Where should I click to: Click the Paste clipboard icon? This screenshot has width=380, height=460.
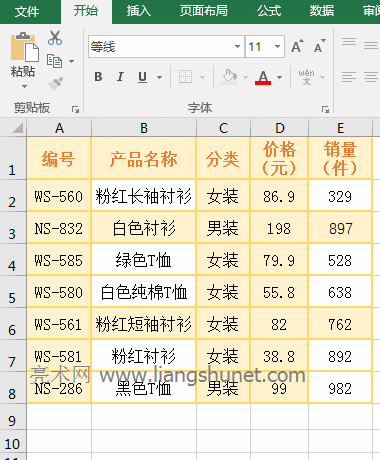(x=24, y=47)
